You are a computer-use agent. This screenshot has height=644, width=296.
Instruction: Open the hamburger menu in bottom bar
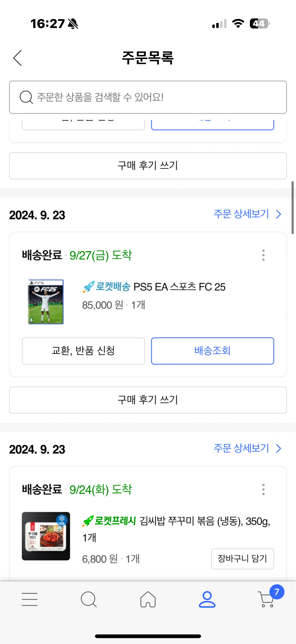(x=29, y=599)
